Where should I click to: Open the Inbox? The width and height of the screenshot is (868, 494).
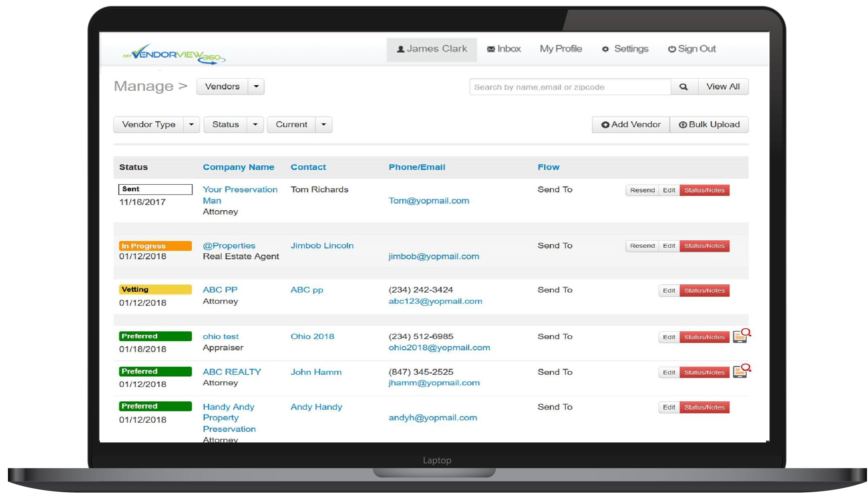pos(504,49)
